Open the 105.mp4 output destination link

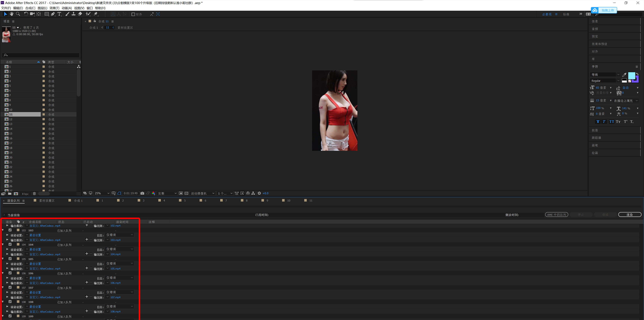pos(115,269)
